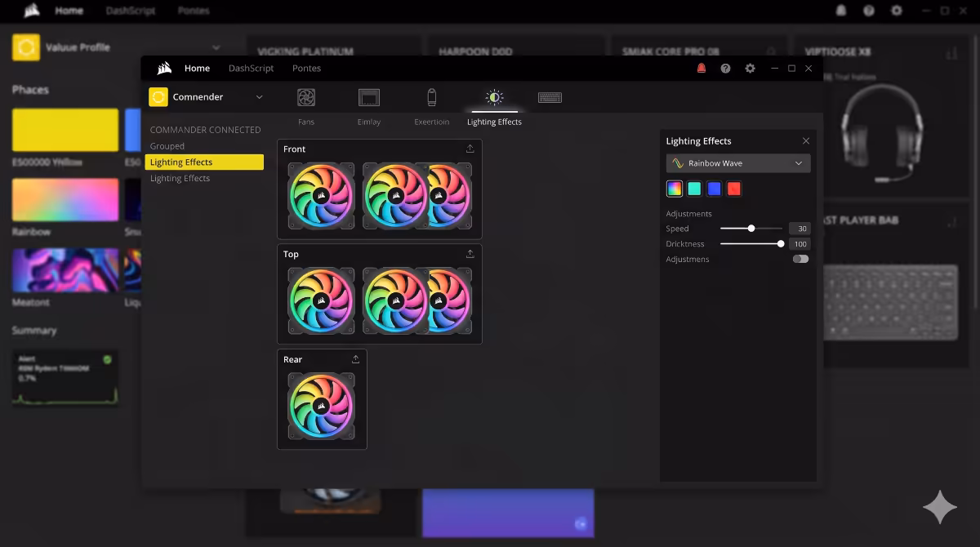Click the yellow Comnender profile icon
The image size is (980, 547).
[x=158, y=96]
